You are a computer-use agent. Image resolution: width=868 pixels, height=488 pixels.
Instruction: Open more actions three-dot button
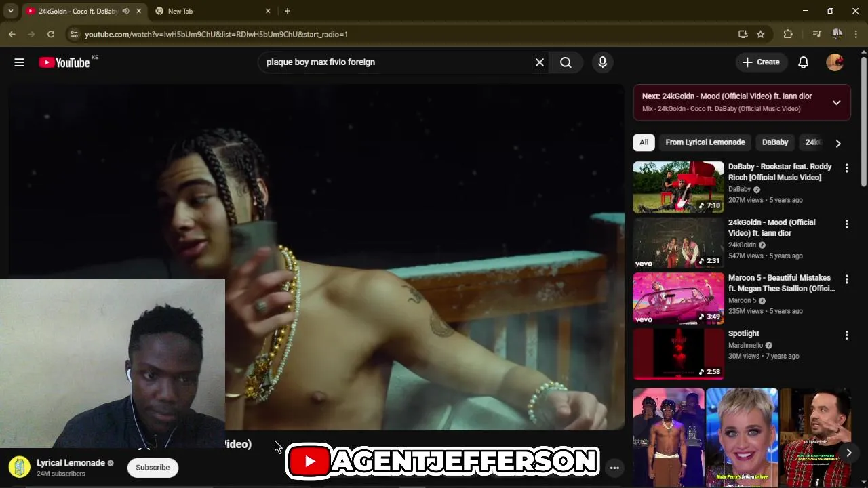click(614, 468)
